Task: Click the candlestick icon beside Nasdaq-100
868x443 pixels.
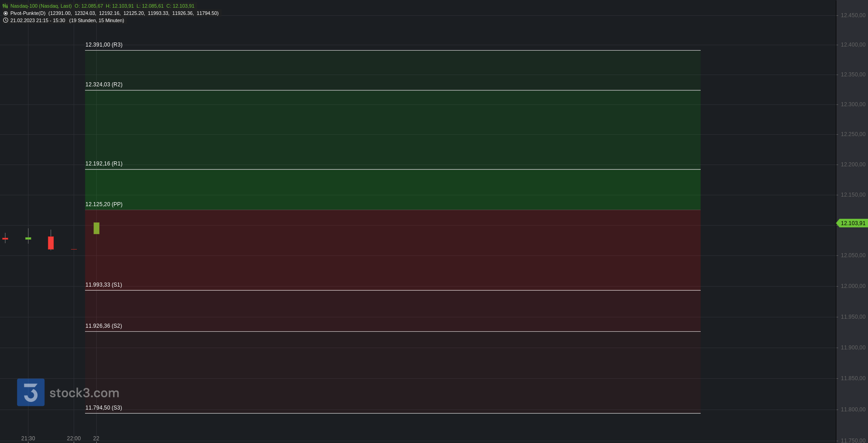Action: pyautogui.click(x=5, y=6)
